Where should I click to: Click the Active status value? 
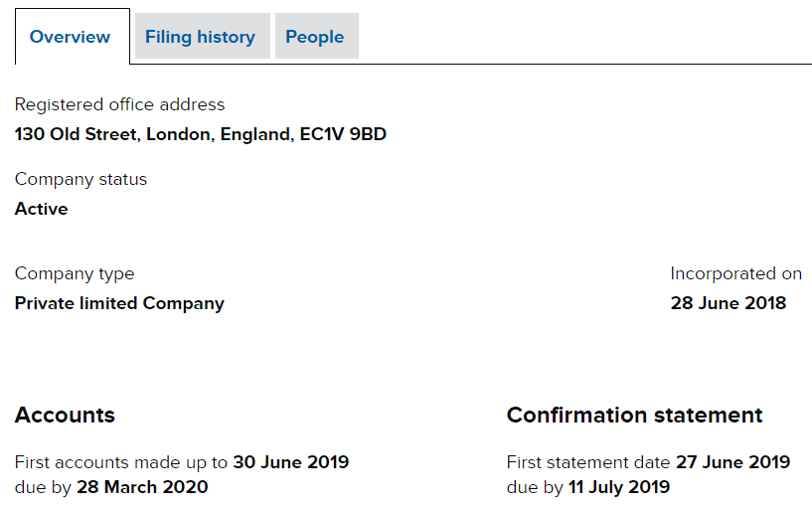tap(42, 209)
